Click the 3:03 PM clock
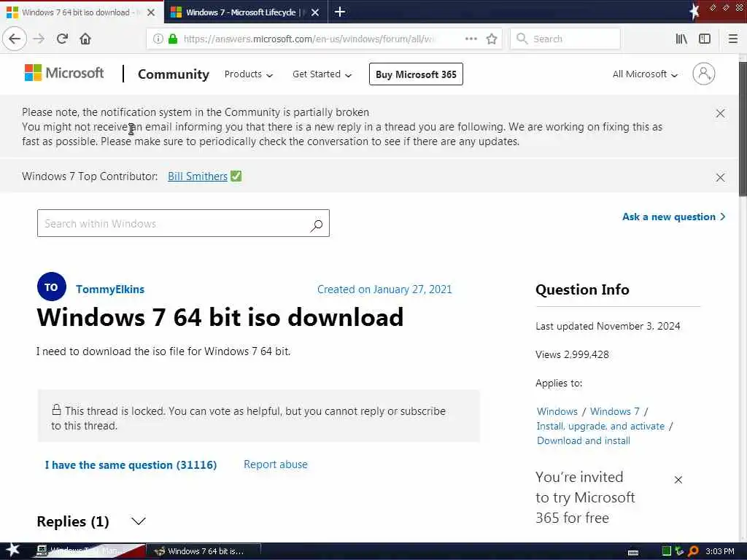This screenshot has width=747, height=560. click(x=720, y=551)
